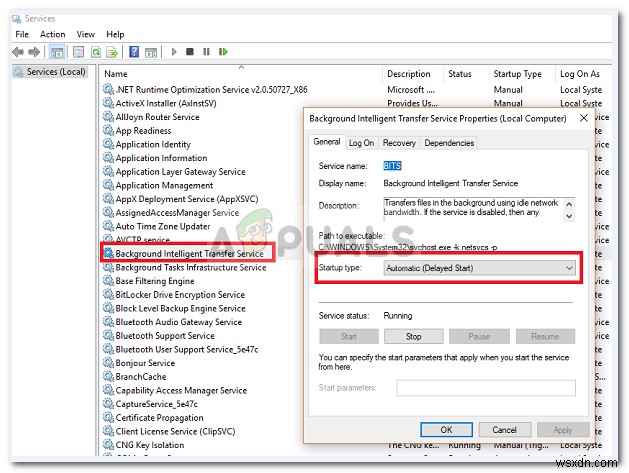Click gear icon of Background Intelligent Transfer Service

point(108,254)
